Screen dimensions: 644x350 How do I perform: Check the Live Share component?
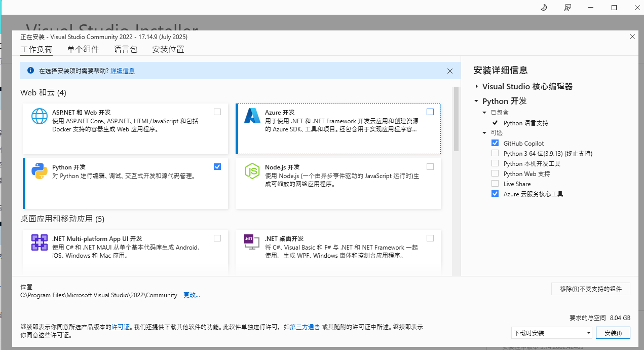(x=495, y=184)
